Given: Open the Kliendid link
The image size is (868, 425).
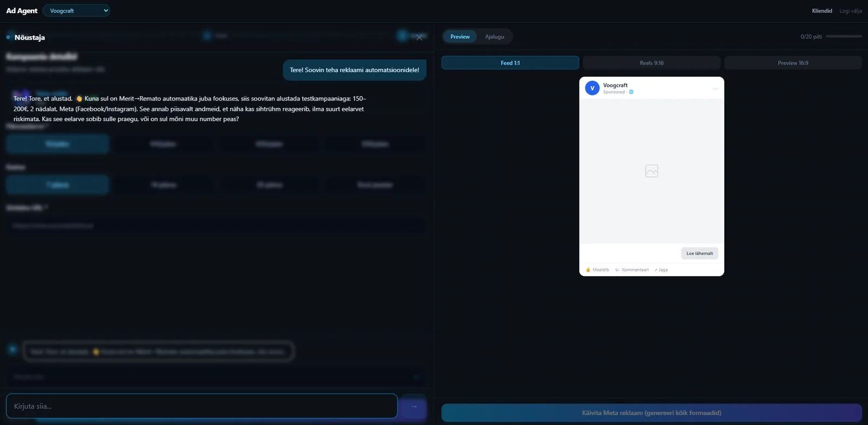Looking at the screenshot, I should tap(822, 11).
